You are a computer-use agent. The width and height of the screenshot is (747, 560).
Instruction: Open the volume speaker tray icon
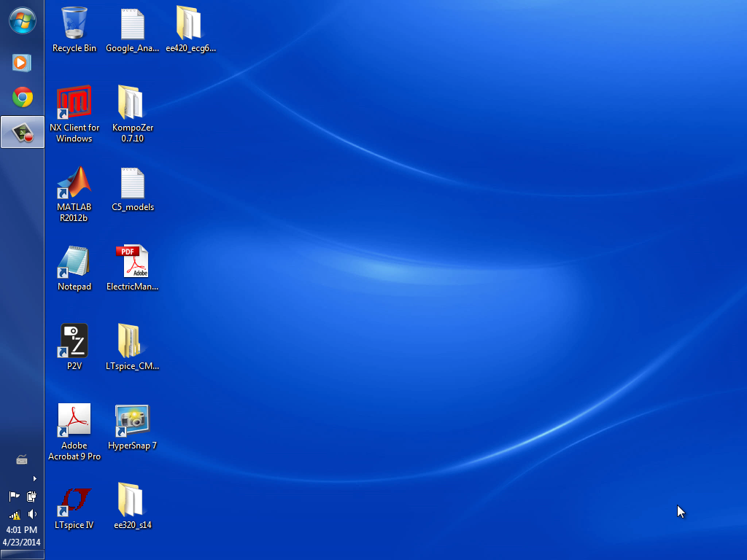point(32,514)
